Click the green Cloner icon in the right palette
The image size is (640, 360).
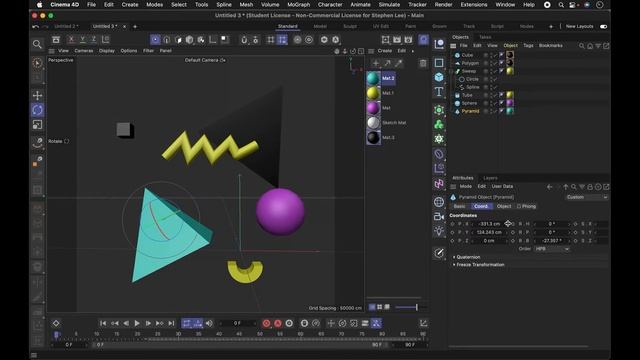[439, 124]
